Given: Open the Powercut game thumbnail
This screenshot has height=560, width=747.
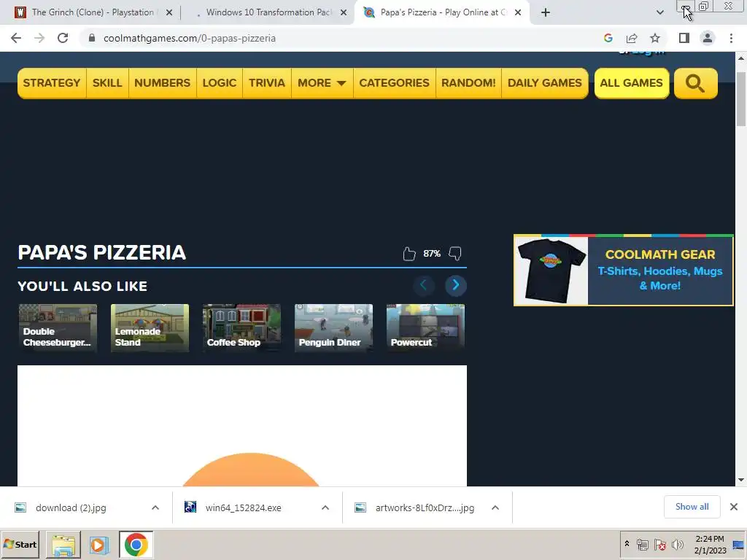Looking at the screenshot, I should pos(425,328).
